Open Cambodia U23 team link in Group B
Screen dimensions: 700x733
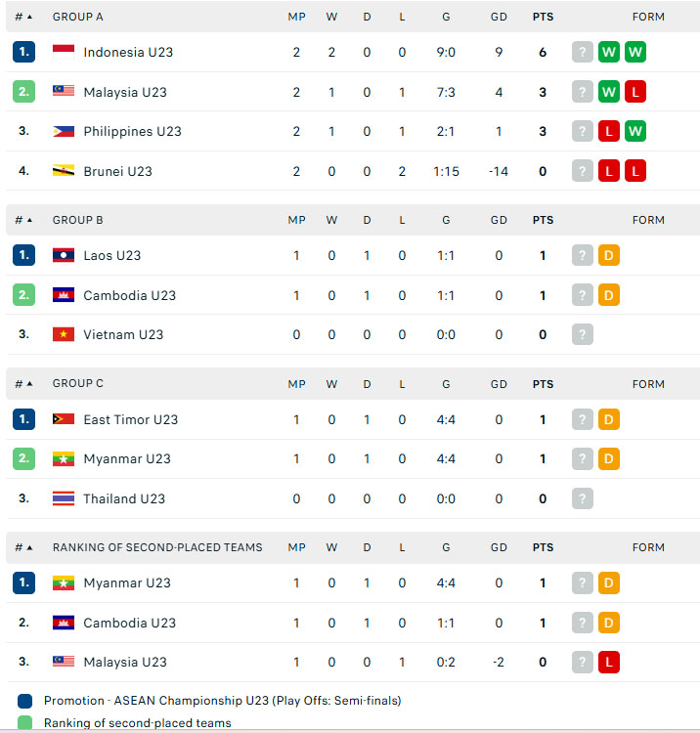(x=129, y=295)
